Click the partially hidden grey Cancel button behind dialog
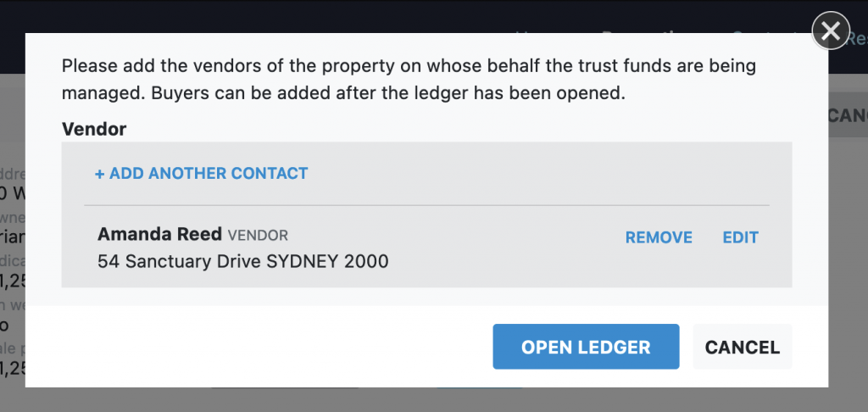 pyautogui.click(x=847, y=115)
